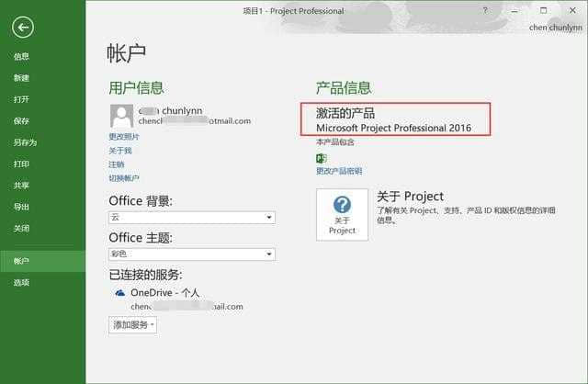Click the 帐户 page title
Viewport: 588px width, 384px height.
127,53
